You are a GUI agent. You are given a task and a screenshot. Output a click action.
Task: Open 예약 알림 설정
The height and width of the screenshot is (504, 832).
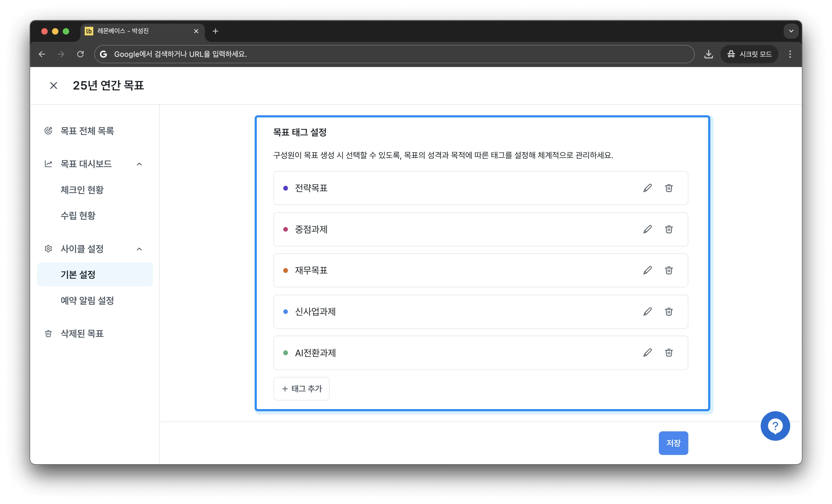[x=87, y=300]
